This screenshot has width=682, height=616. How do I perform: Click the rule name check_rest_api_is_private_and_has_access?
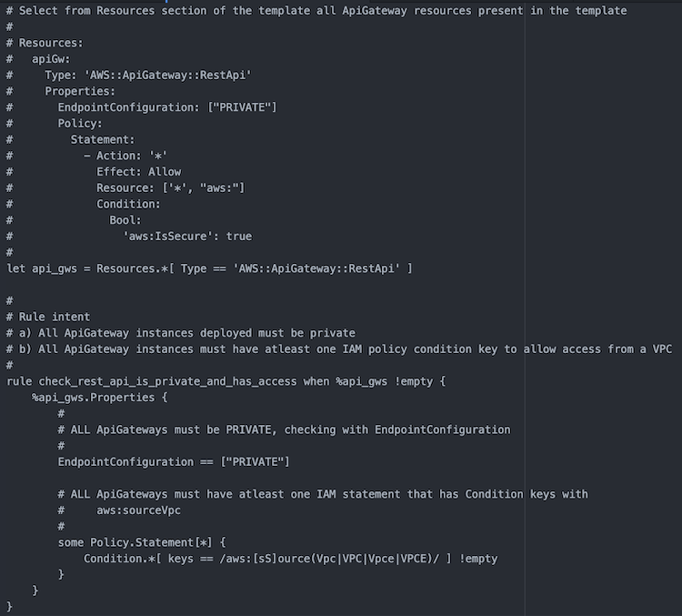[x=167, y=381]
